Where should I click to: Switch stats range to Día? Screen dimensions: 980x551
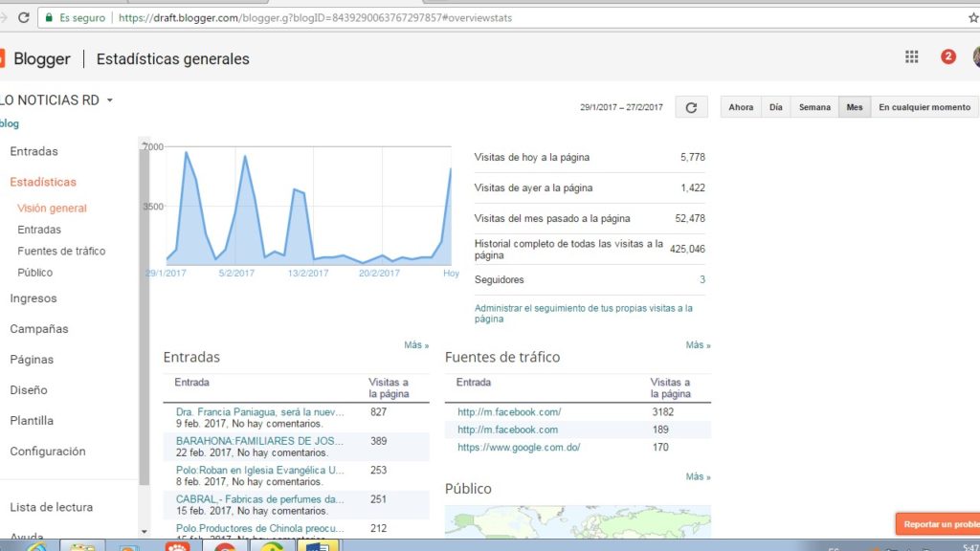pyautogui.click(x=775, y=107)
